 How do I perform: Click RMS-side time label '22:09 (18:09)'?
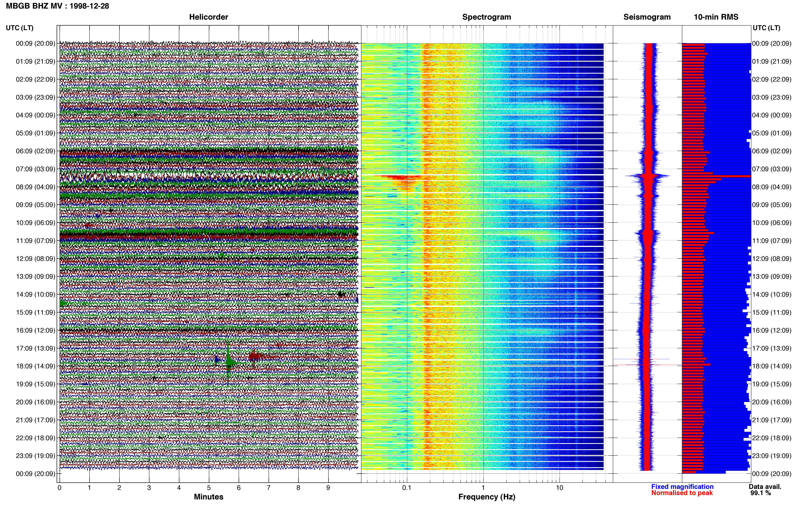pyautogui.click(x=772, y=438)
